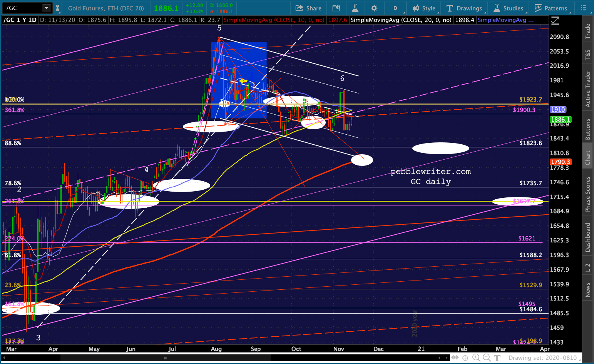Click the $1900.3 level label
Viewport: 594px width, 364px height.
[524, 110]
